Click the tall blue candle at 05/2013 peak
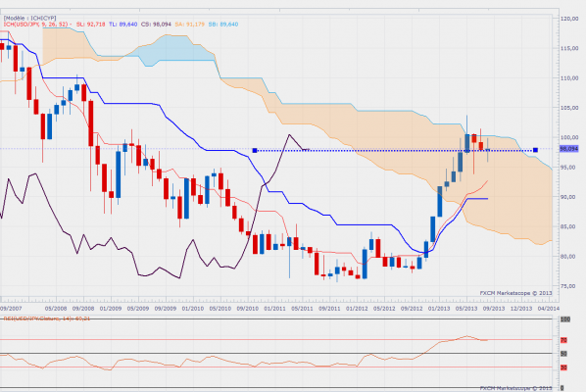Image resolution: width=586 pixels, height=392 pixels. 467,143
